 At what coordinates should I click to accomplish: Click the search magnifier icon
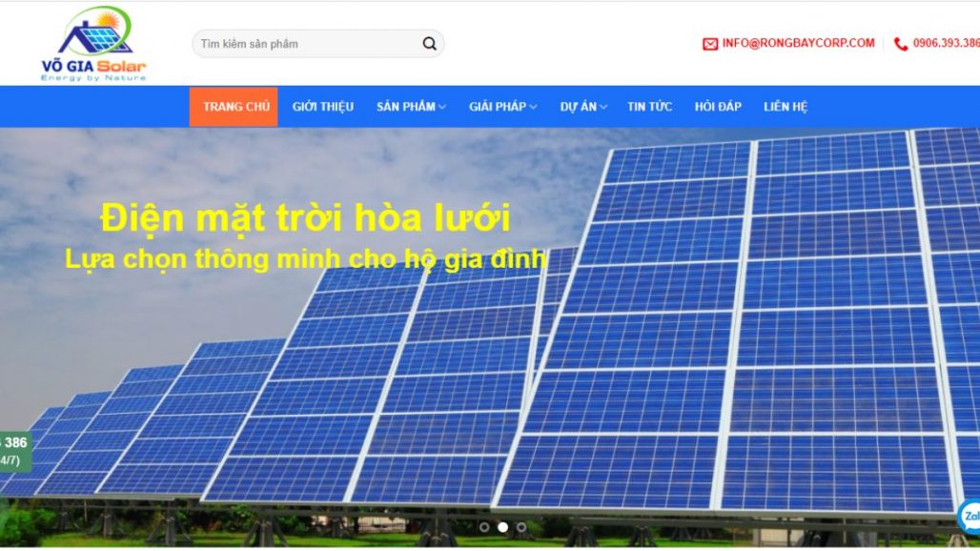tap(429, 44)
